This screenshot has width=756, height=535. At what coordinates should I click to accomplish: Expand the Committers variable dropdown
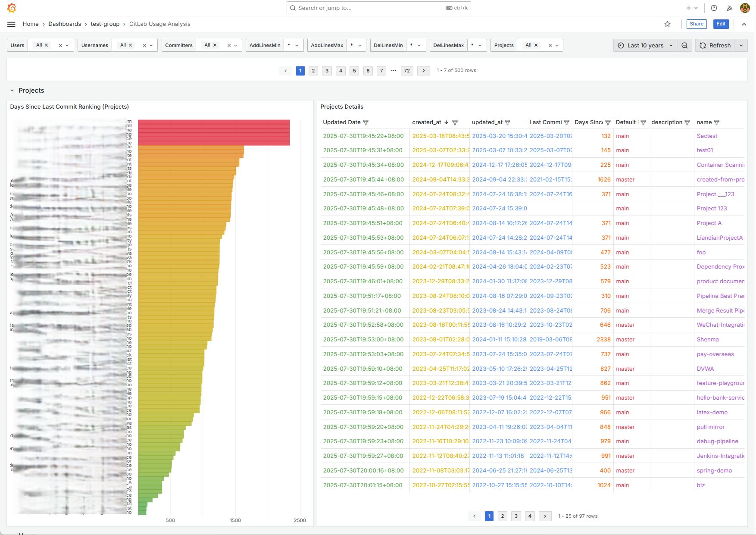pyautogui.click(x=236, y=45)
